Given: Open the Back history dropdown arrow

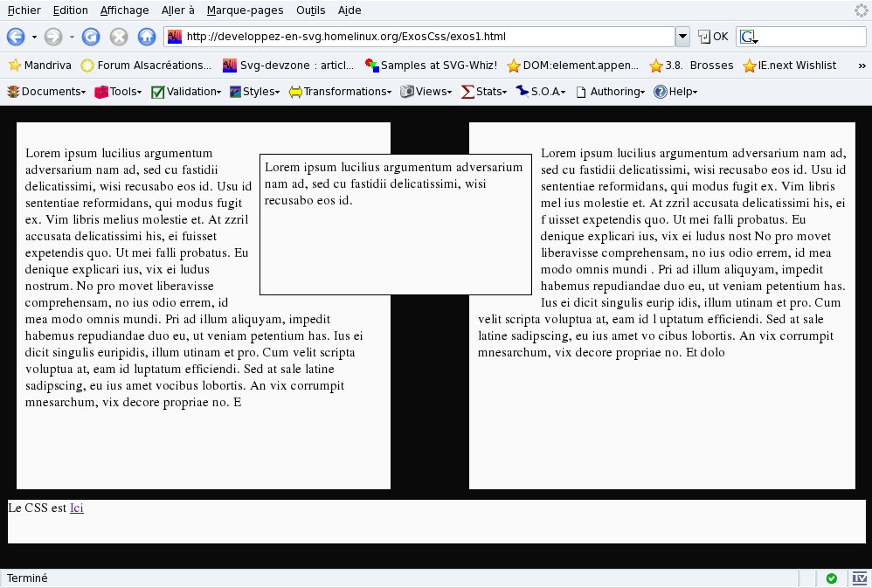Looking at the screenshot, I should tap(34, 38).
